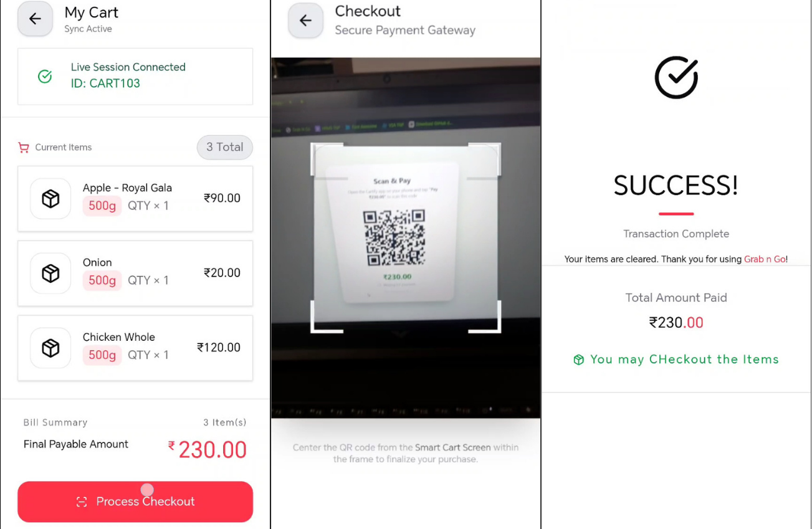812x529 pixels.
Task: Click the green box icon beside checkout message
Action: click(x=578, y=360)
